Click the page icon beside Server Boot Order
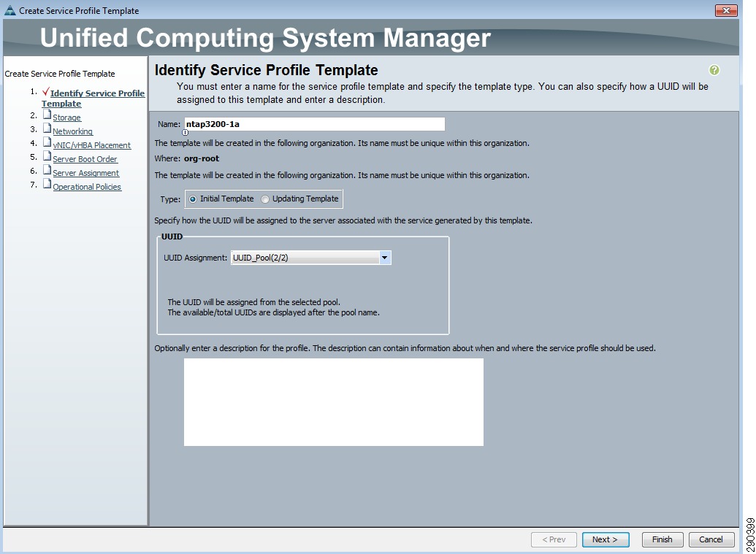Image resolution: width=756 pixels, height=554 pixels. [x=47, y=156]
